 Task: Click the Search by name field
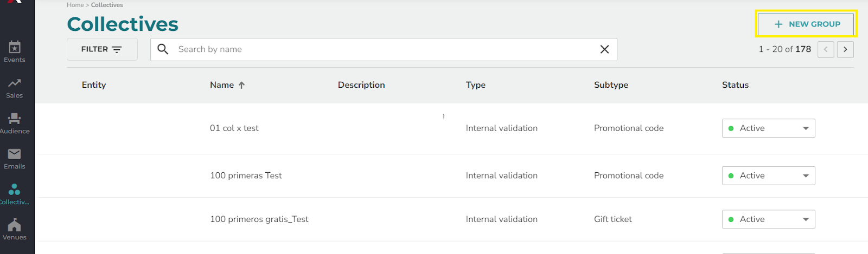coord(384,49)
